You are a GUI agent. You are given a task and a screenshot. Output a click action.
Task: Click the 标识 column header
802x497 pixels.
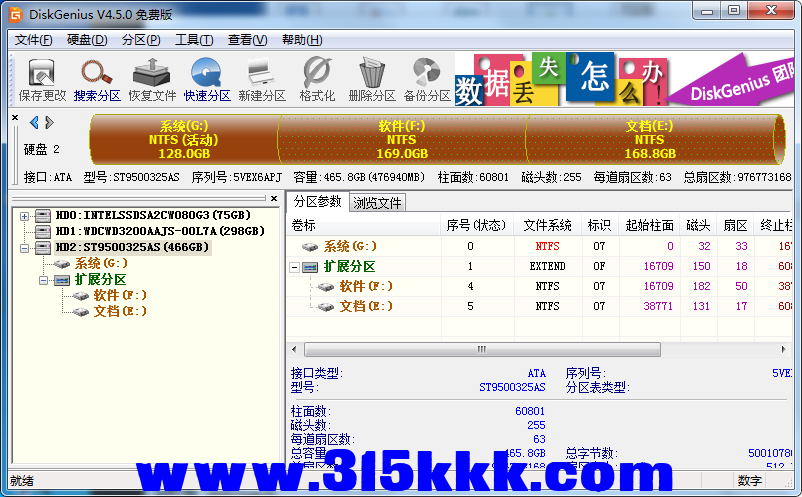click(x=599, y=225)
